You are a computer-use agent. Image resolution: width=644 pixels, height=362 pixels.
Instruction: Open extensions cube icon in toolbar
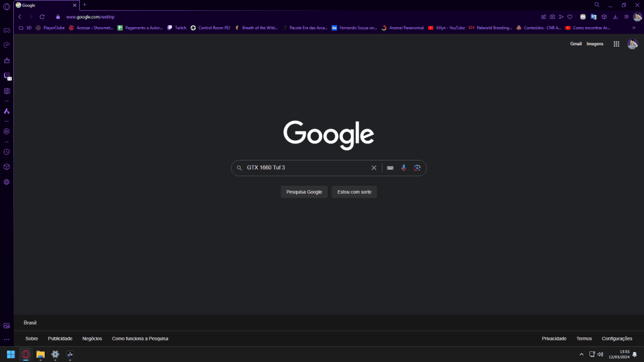(x=604, y=17)
